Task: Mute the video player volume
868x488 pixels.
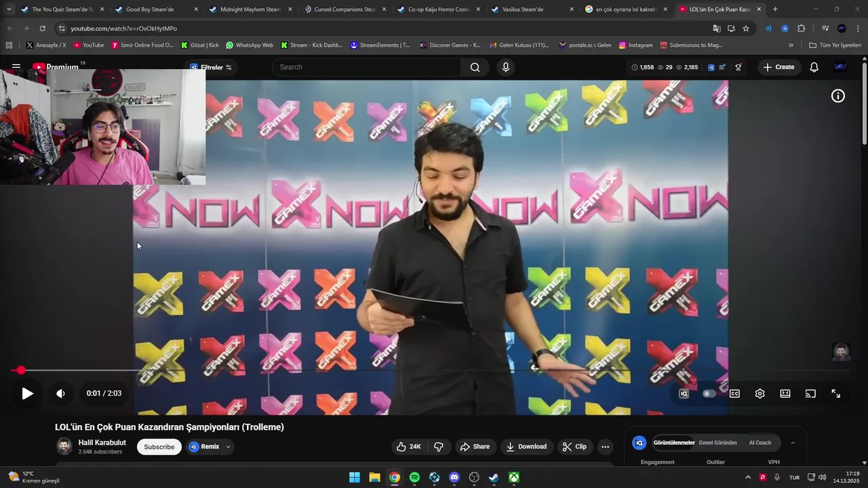Action: pos(61,393)
